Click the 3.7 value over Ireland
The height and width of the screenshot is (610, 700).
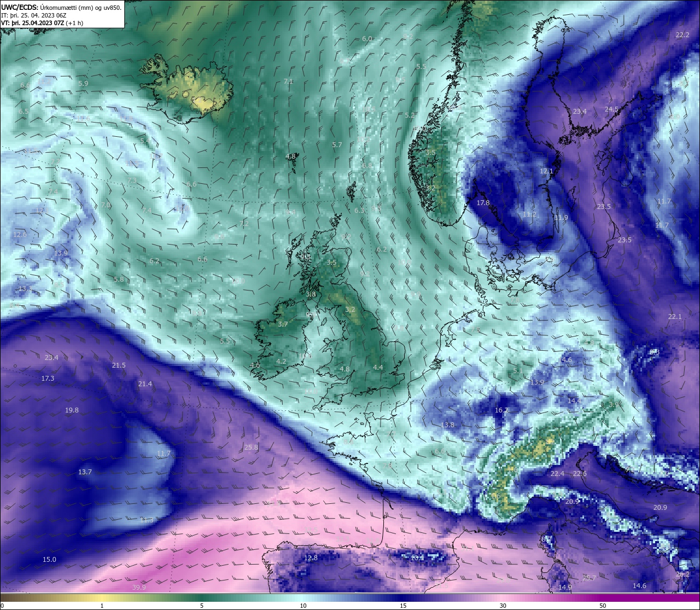283,324
